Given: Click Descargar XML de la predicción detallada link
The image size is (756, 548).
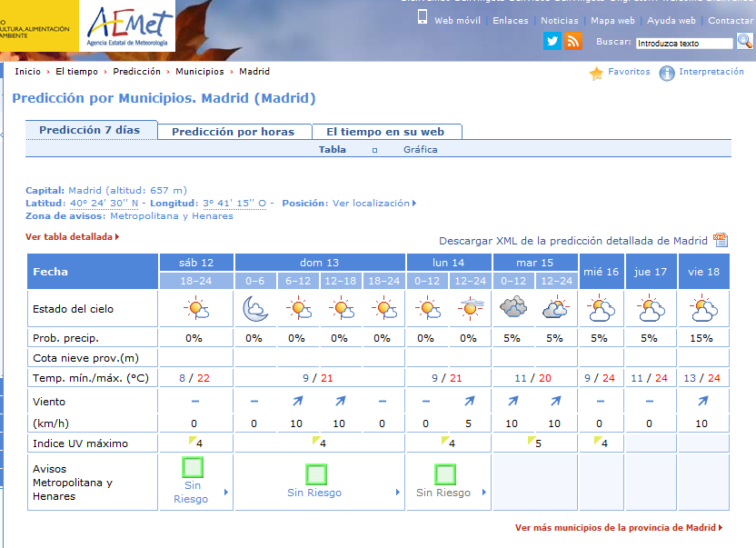Looking at the screenshot, I should 573,241.
